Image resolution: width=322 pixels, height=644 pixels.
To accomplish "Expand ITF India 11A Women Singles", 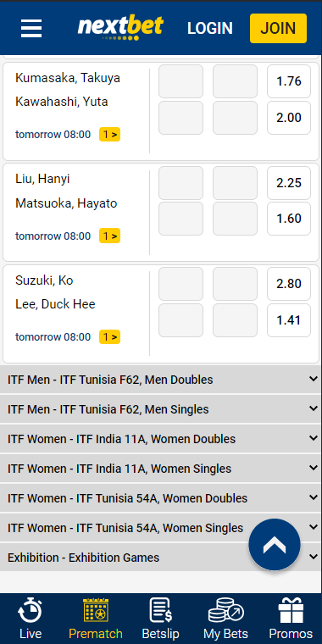I will [161, 469].
